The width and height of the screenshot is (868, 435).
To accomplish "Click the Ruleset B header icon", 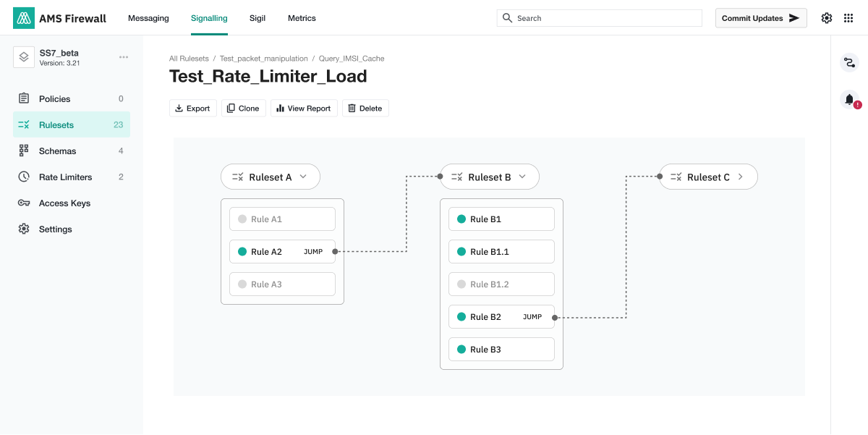I will [457, 177].
